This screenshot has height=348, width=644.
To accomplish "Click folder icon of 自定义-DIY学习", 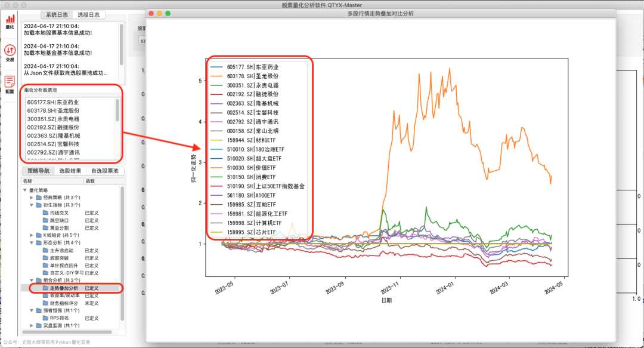I will [x=45, y=273].
